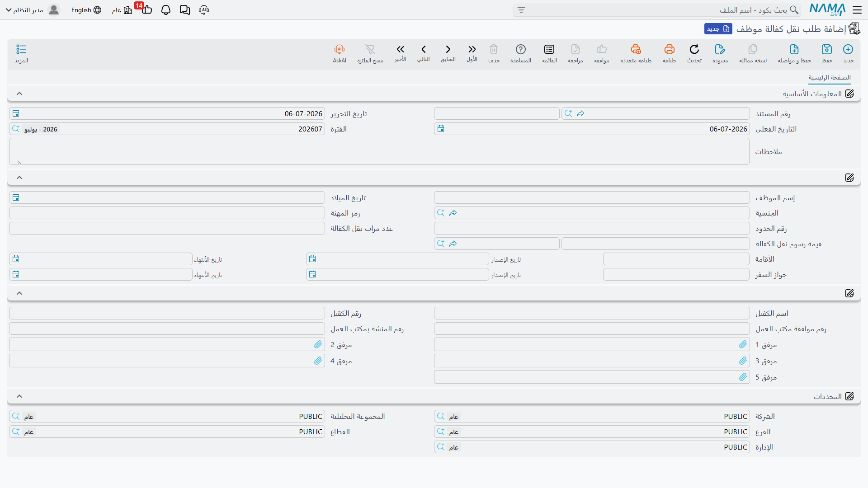Collapse the المعلومات الأساسية section
The width and height of the screenshot is (868, 488).
(x=19, y=94)
